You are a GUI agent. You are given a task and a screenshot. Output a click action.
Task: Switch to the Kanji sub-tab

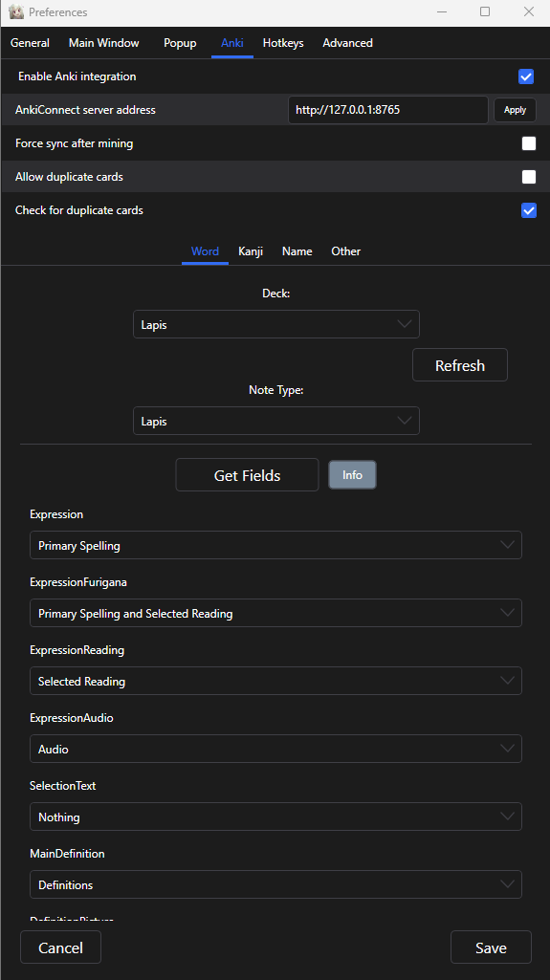[251, 251]
